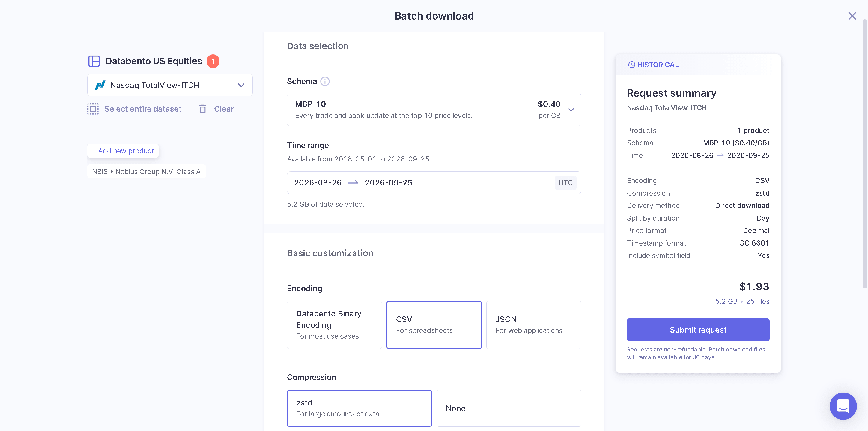Click the start date 2026-08-26 field
Image resolution: width=868 pixels, height=431 pixels.
[x=318, y=183]
